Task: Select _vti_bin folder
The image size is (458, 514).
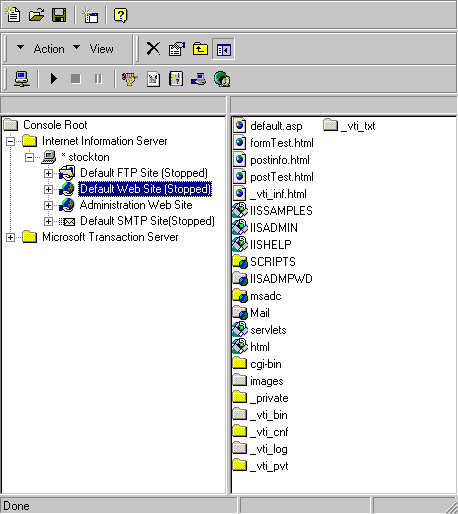Action: pyautogui.click(x=269, y=415)
